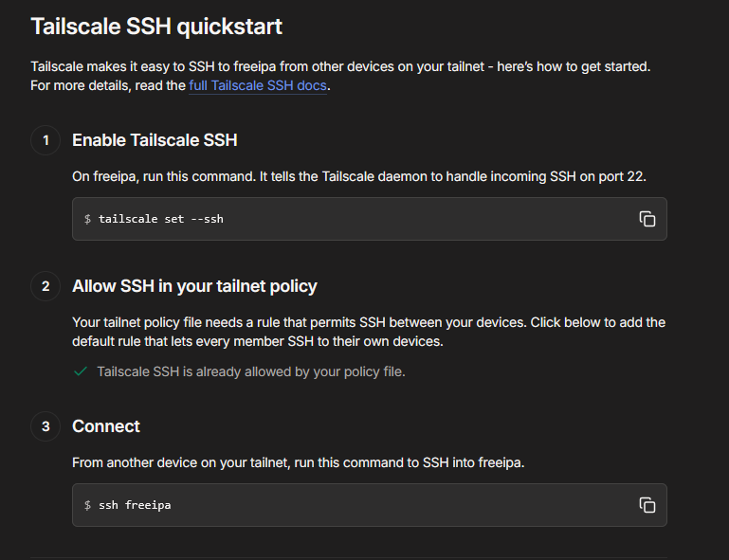Click the step 3 number circle
The image size is (729, 560).
point(46,426)
